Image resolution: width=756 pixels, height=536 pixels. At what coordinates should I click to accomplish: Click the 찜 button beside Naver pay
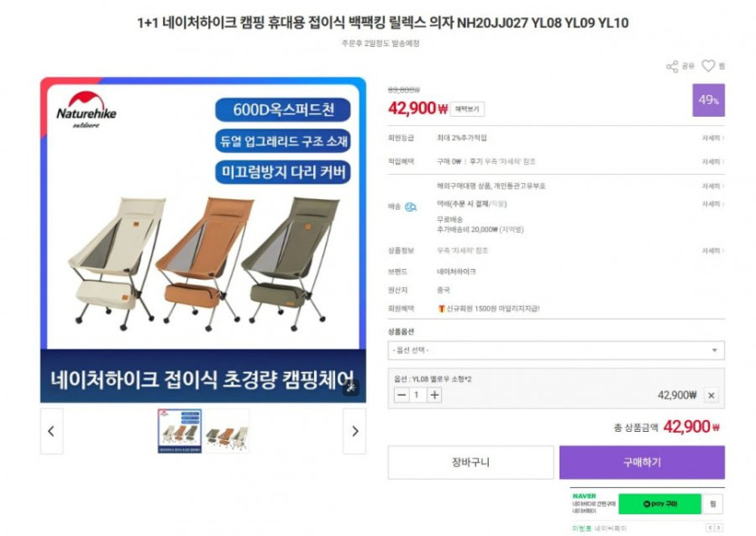tap(713, 503)
